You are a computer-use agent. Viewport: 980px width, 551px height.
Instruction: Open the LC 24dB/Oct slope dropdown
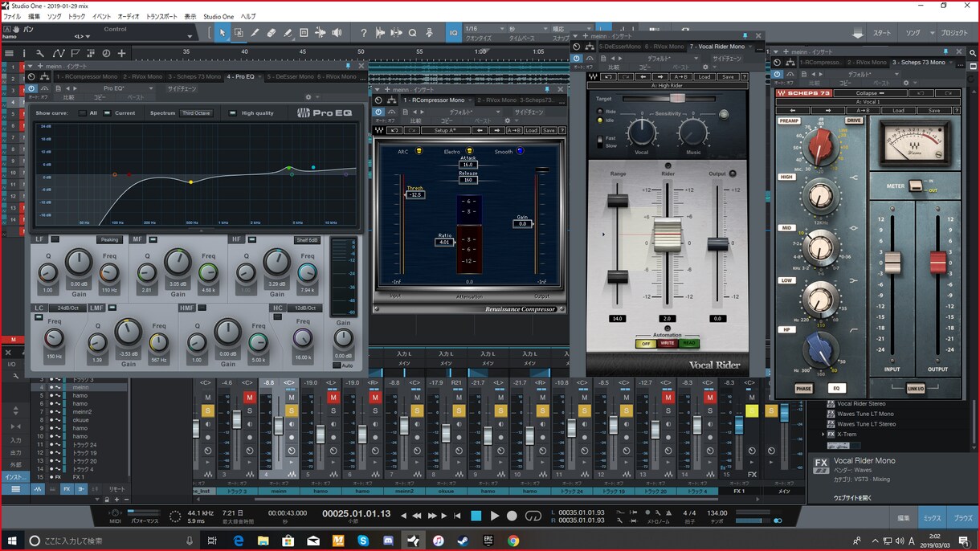tap(66, 308)
